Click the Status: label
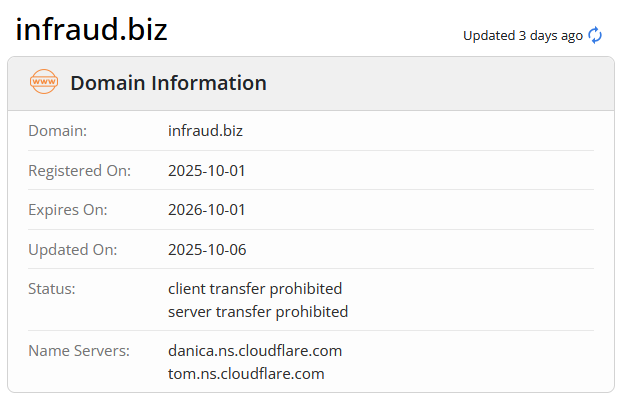This screenshot has width=621, height=401. pos(52,289)
